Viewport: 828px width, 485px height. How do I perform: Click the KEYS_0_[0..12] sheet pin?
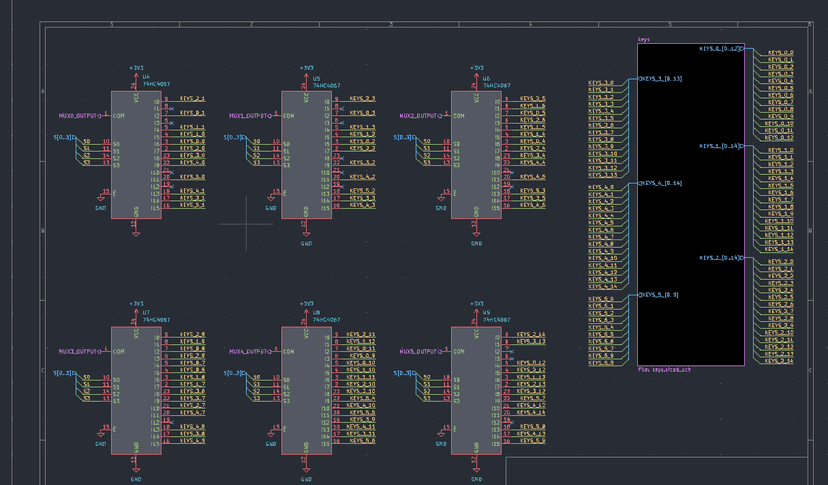[x=718, y=48]
